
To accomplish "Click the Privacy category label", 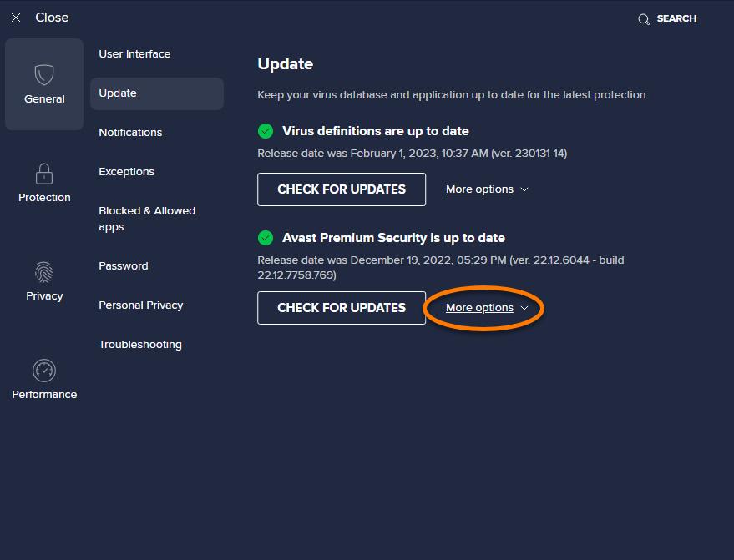I will (44, 296).
